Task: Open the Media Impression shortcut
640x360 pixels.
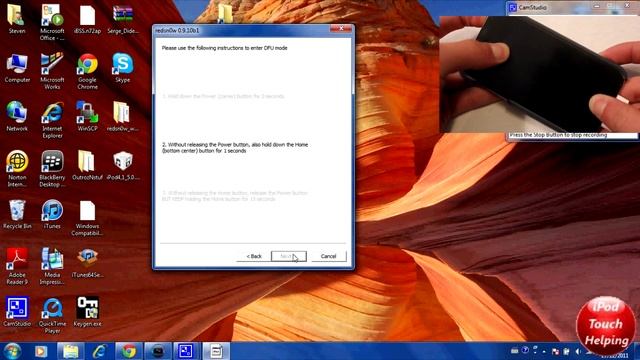Action: point(52,267)
